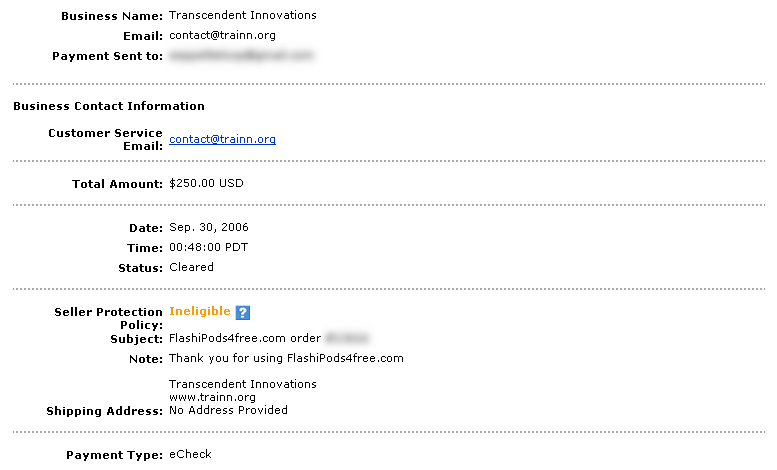Click the No Address Provided shipping value

point(228,410)
